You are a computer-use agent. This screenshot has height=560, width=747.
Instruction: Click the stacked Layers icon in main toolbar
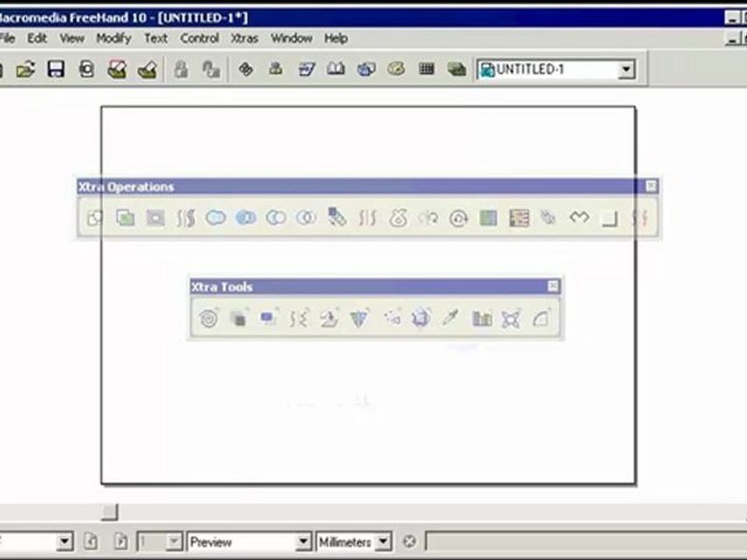click(x=457, y=69)
